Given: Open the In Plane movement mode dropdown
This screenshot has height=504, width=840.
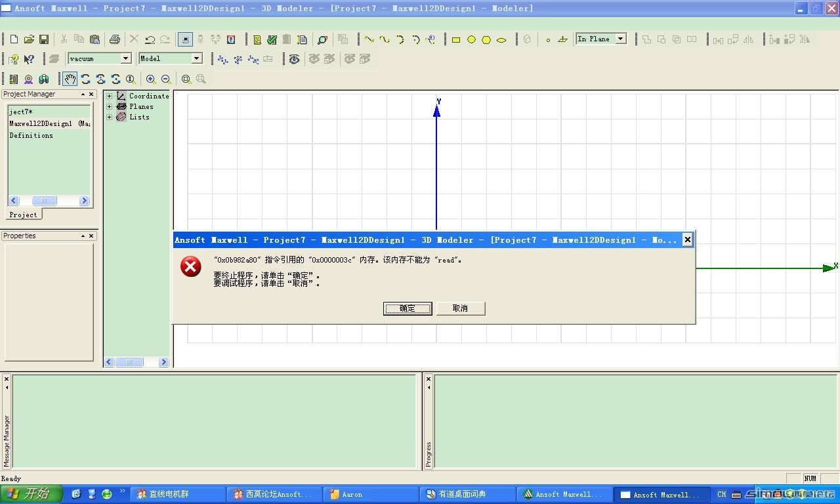Looking at the screenshot, I should (621, 39).
